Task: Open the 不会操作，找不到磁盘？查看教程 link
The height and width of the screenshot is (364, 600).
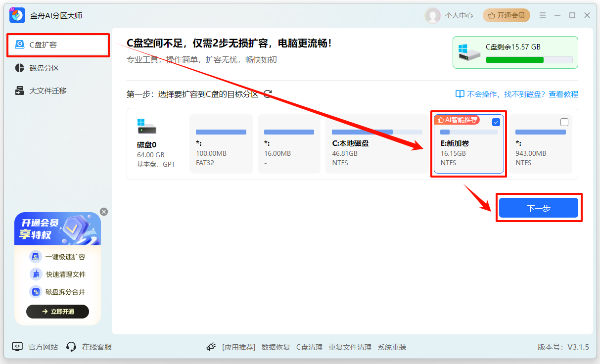Action: [x=521, y=94]
